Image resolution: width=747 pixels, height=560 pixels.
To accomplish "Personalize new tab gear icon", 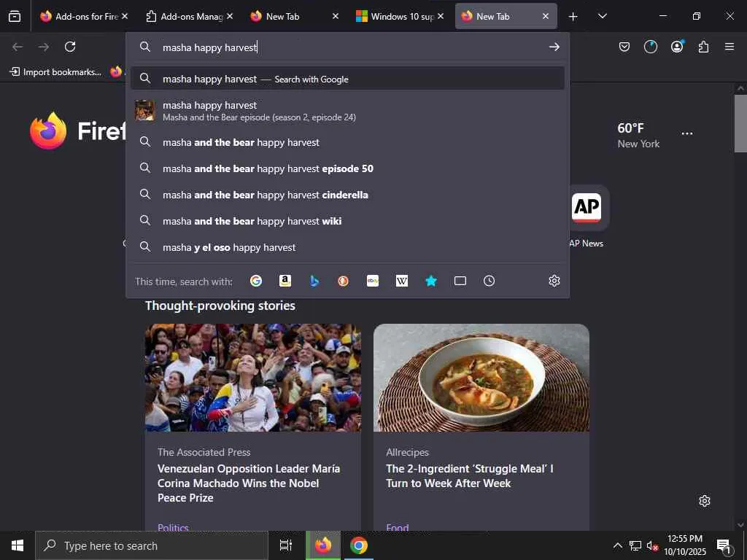I will (x=705, y=501).
